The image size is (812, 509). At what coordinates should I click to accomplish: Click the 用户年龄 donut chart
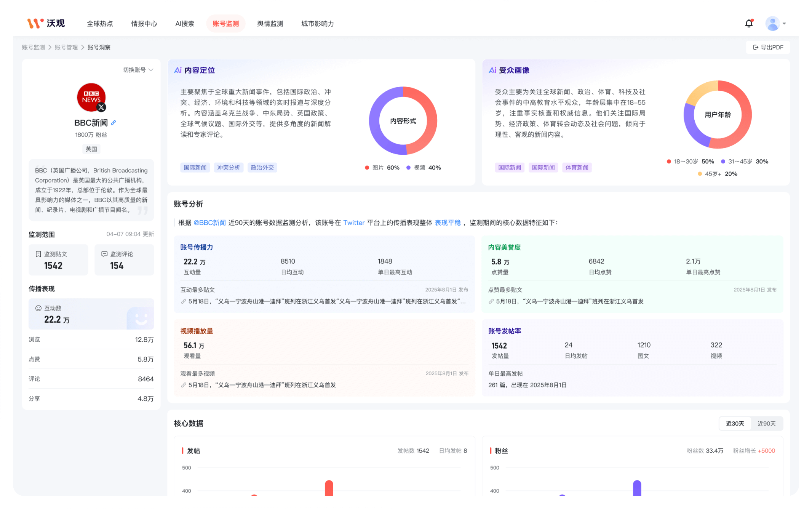(718, 114)
